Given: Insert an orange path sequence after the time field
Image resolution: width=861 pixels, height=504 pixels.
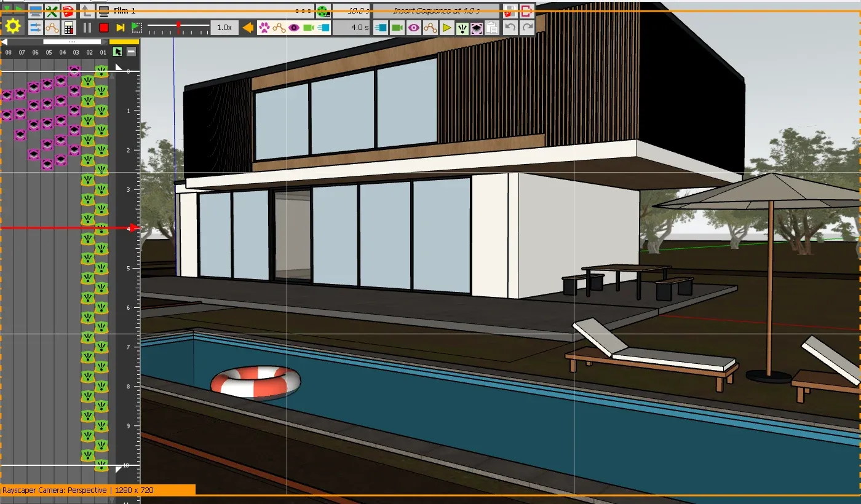Looking at the screenshot, I should tap(430, 28).
